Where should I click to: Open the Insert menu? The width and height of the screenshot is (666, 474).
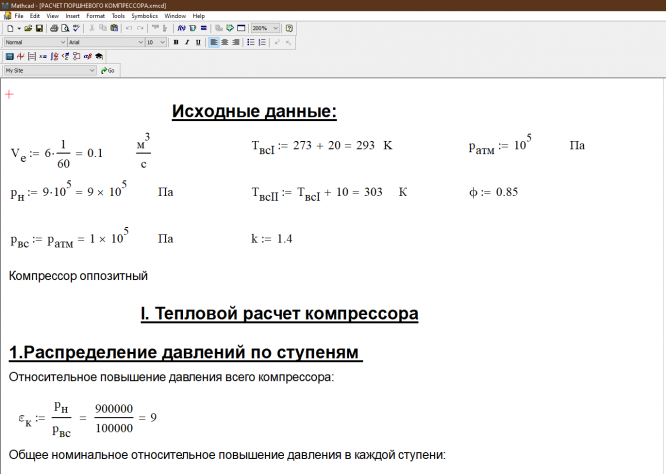[x=73, y=16]
